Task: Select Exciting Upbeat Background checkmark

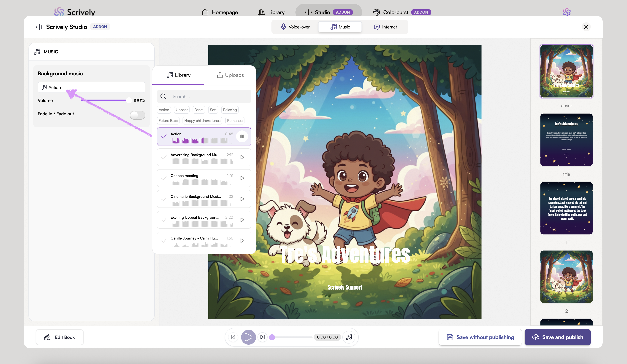Action: pos(164,220)
